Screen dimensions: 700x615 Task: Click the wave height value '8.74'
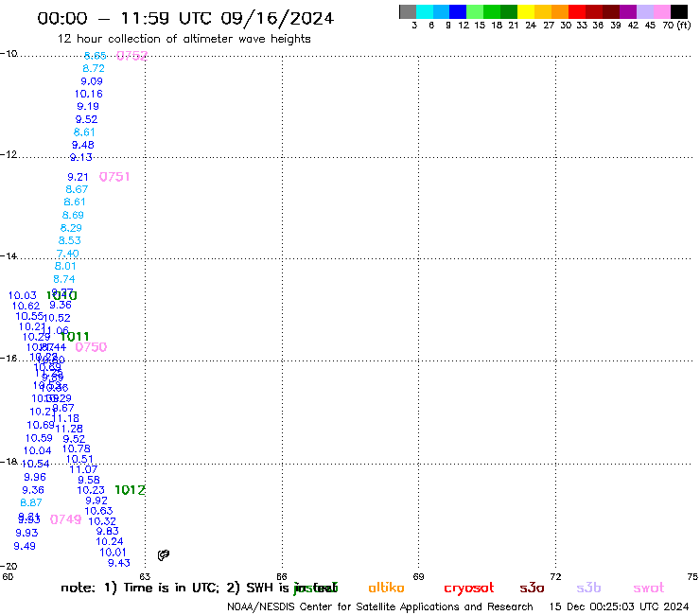pos(64,279)
